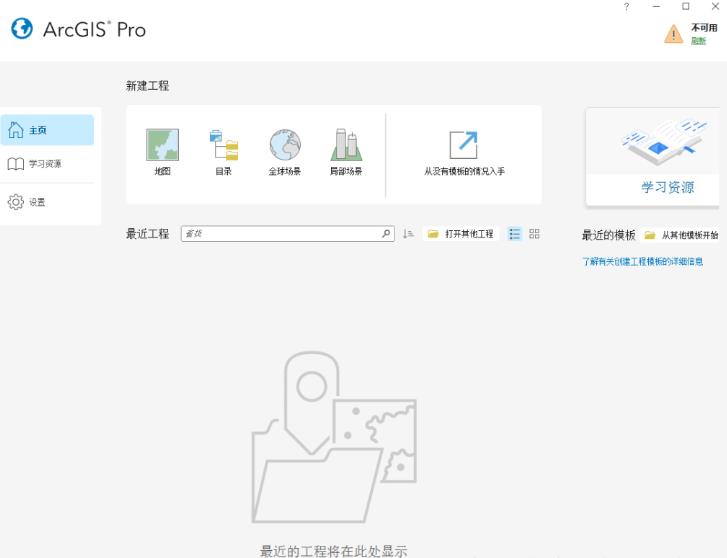Minimize the ArcGIS Pro window
Viewport: 727px width, 558px height.
click(656, 6)
